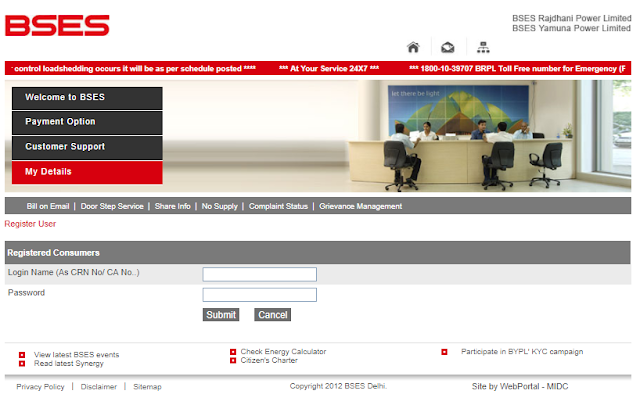The height and width of the screenshot is (405, 640).
Task: Select My Details menu item
Action: tap(87, 172)
